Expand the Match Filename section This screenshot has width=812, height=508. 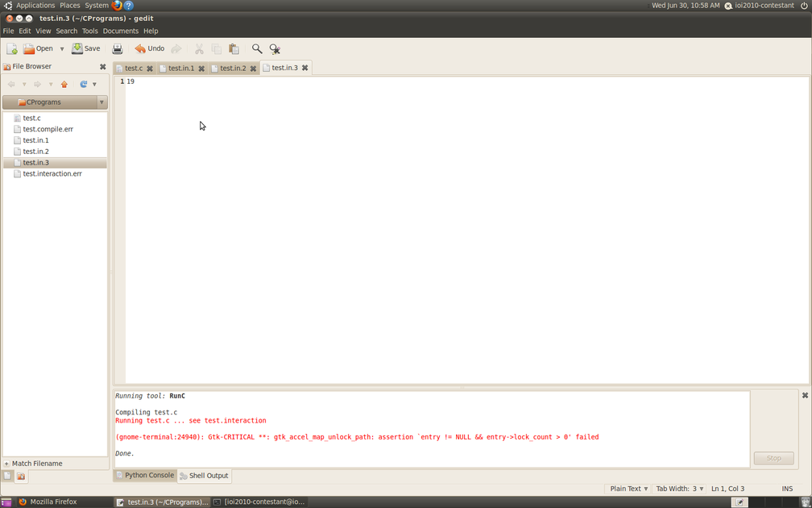pos(6,464)
